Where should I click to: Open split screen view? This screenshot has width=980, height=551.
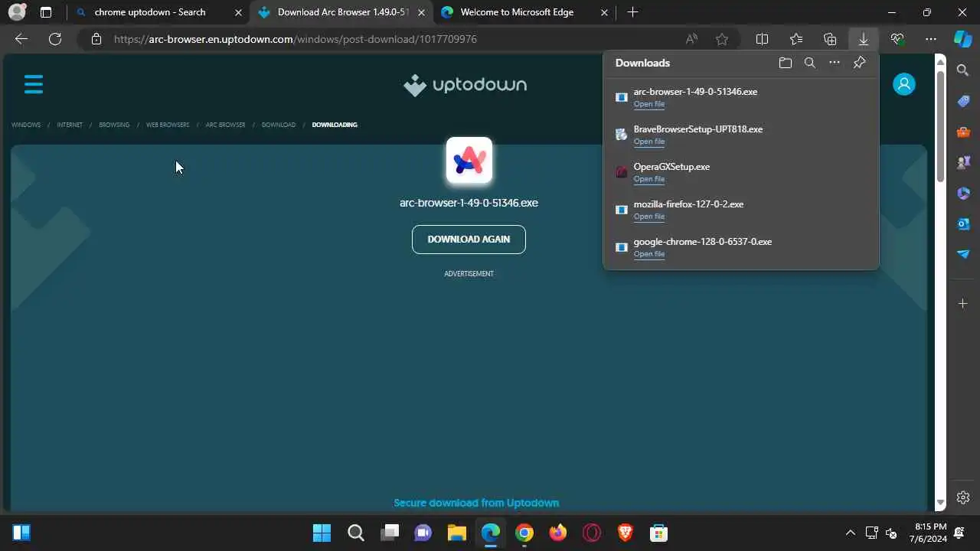(763, 39)
